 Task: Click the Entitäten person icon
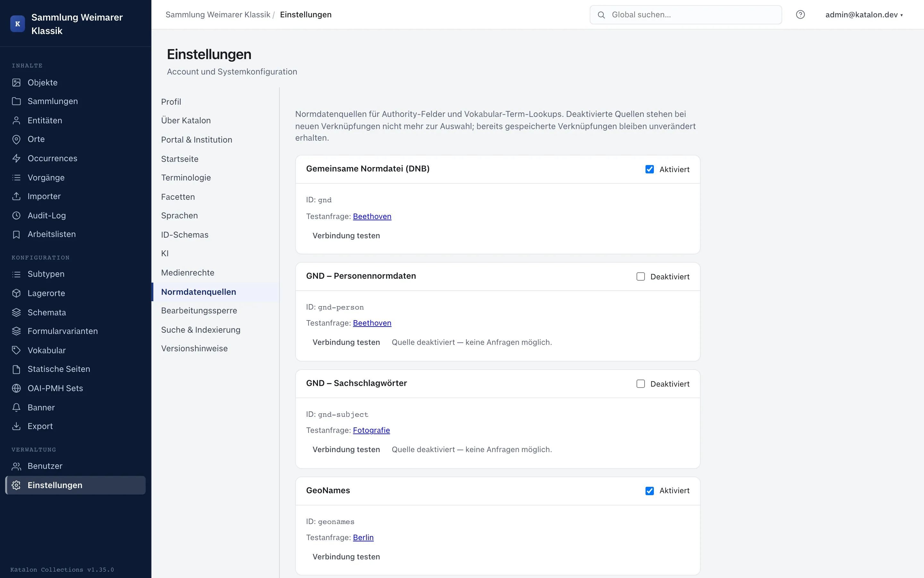(x=16, y=120)
